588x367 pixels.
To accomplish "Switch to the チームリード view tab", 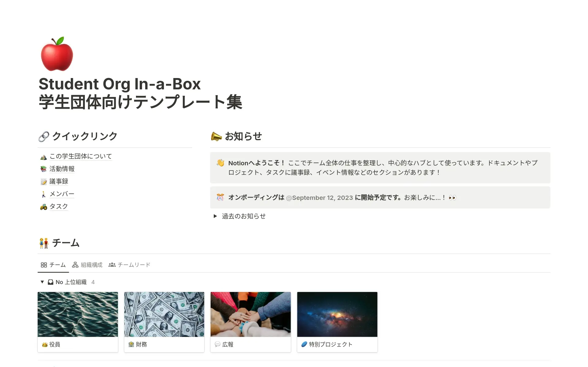I will tap(129, 265).
